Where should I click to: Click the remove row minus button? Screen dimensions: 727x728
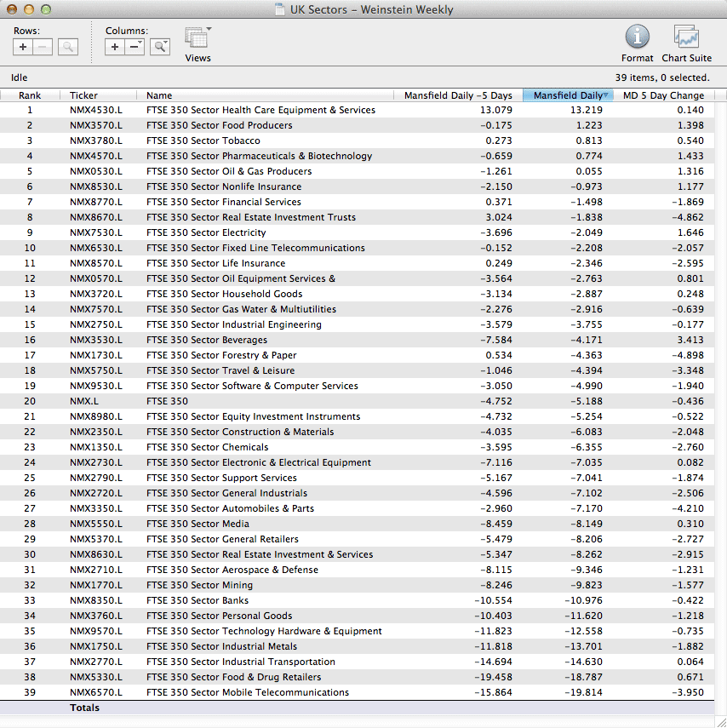[43, 48]
